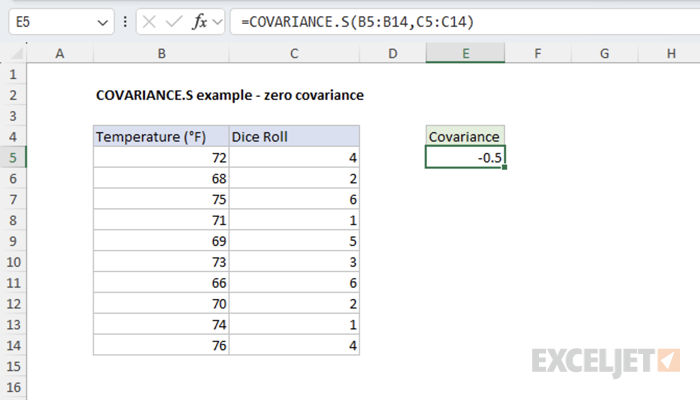Select row 12 header
Image resolution: width=700 pixels, height=400 pixels.
13,304
